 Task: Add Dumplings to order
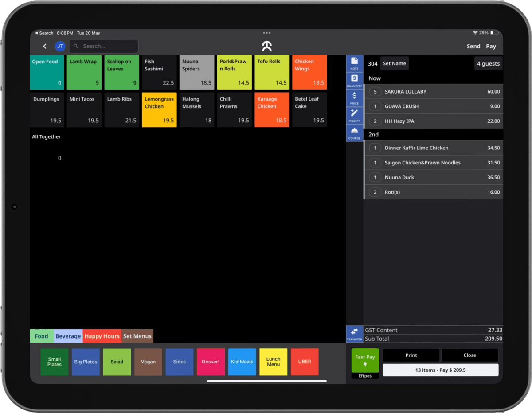coord(47,110)
